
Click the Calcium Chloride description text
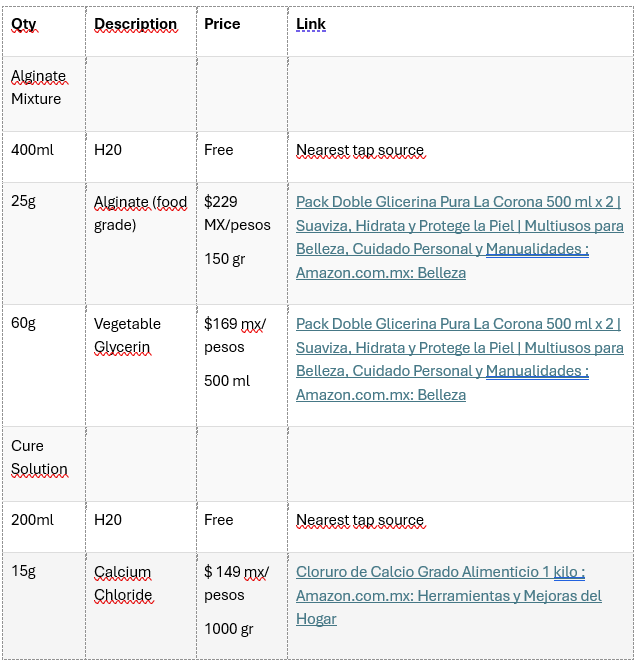123,584
